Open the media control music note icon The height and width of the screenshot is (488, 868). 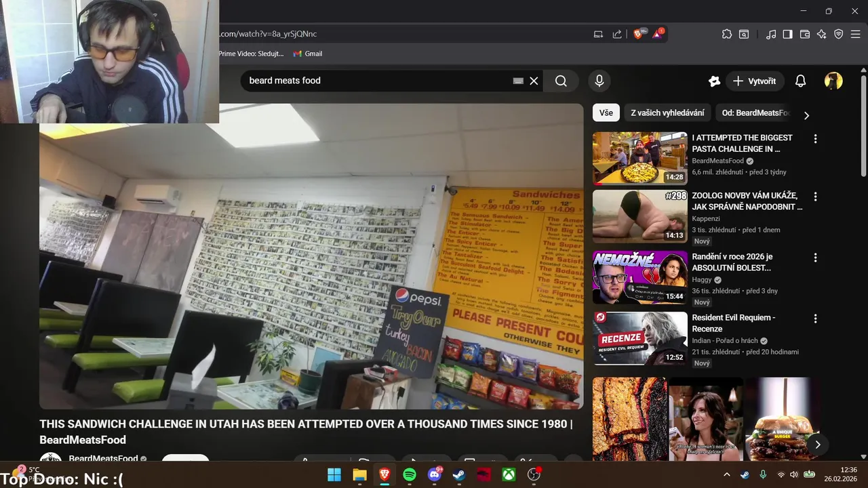771,34
